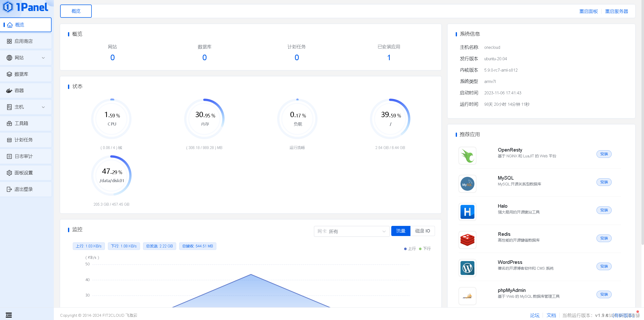The image size is (644, 320).
Task: Install MySQL with its 安装 button
Action: click(x=604, y=182)
